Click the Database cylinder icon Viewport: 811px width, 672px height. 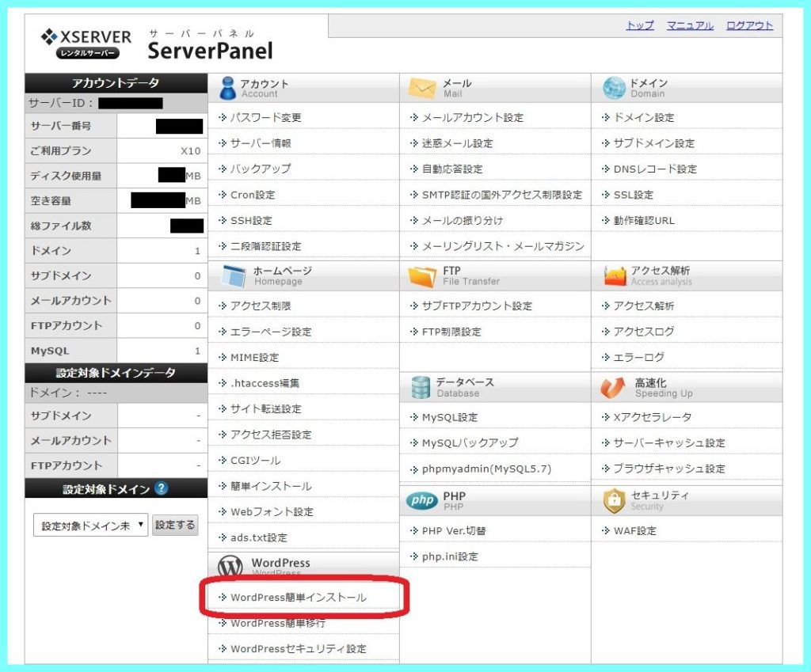(x=421, y=387)
